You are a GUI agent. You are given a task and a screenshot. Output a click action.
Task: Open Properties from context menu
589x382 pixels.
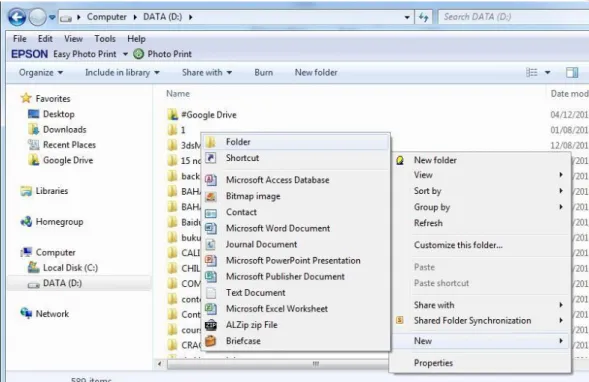pyautogui.click(x=480, y=363)
